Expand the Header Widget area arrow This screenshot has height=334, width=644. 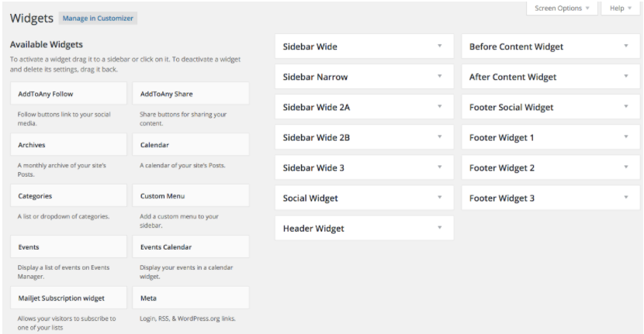[x=439, y=228]
